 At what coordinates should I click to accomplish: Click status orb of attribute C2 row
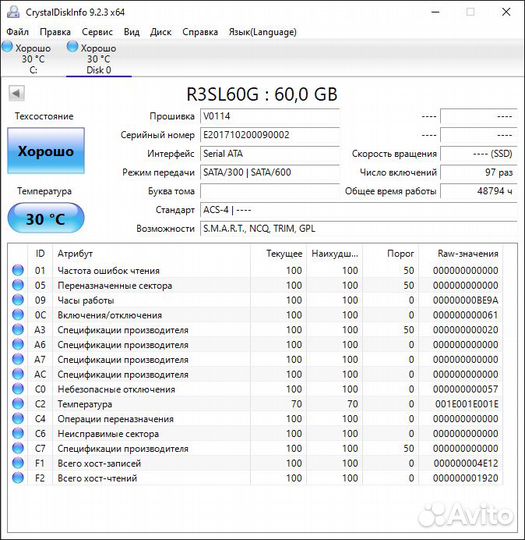coord(18,404)
